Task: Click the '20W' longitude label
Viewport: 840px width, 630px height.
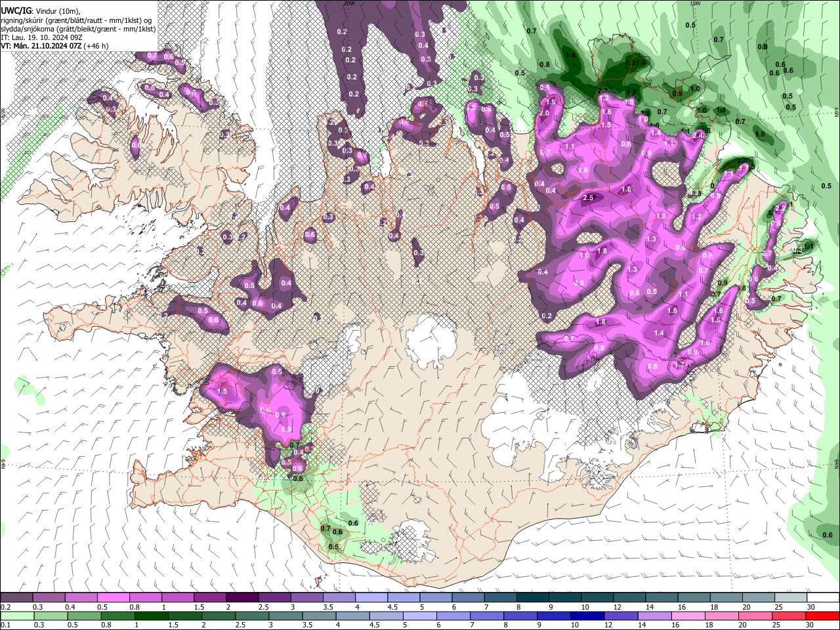Action: (348, 3)
